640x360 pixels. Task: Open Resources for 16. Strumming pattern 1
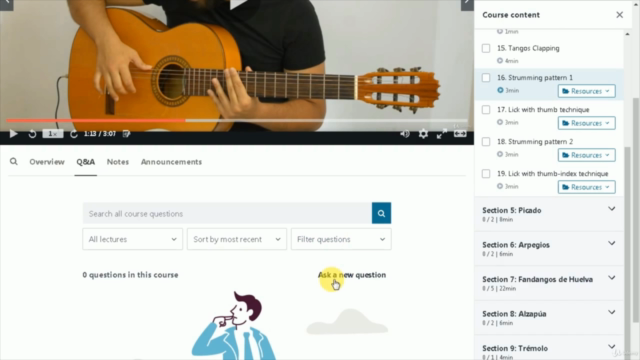[587, 91]
